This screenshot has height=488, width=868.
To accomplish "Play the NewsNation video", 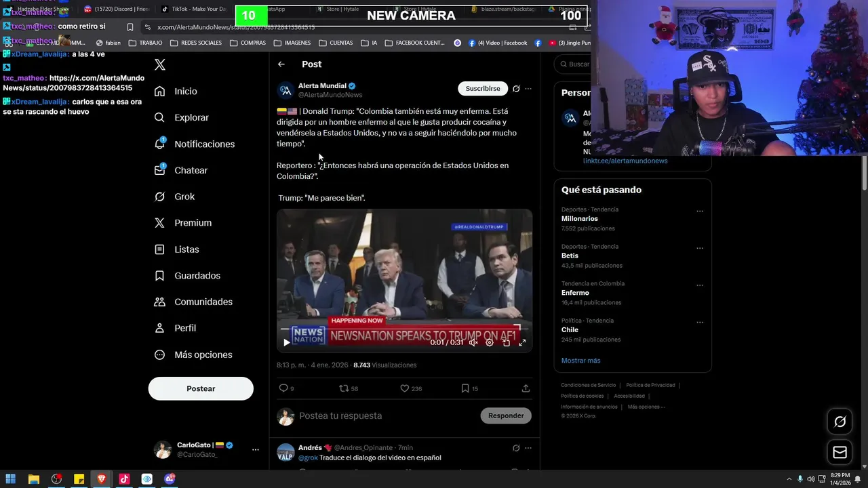I will tap(286, 342).
